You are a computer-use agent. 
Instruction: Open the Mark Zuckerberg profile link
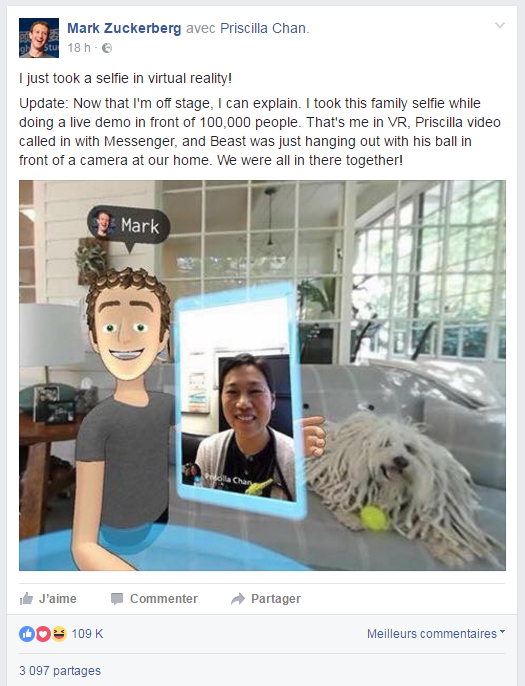pyautogui.click(x=124, y=28)
